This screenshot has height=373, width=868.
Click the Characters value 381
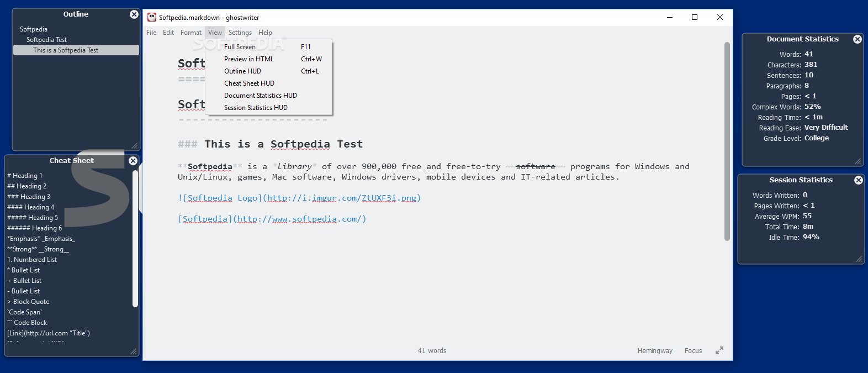coord(811,65)
